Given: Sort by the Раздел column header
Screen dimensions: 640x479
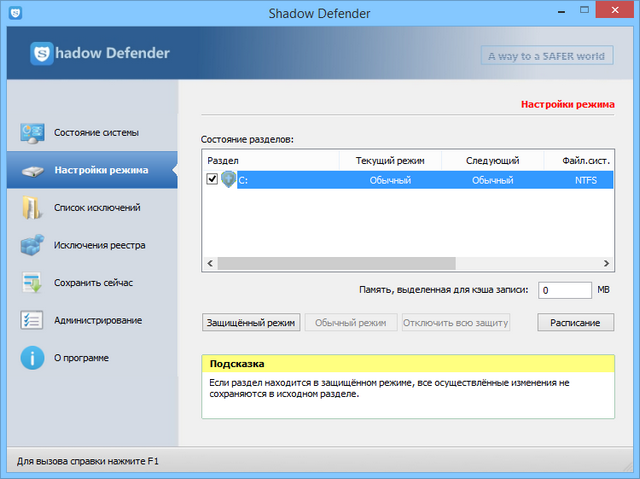Looking at the screenshot, I should pos(270,160).
